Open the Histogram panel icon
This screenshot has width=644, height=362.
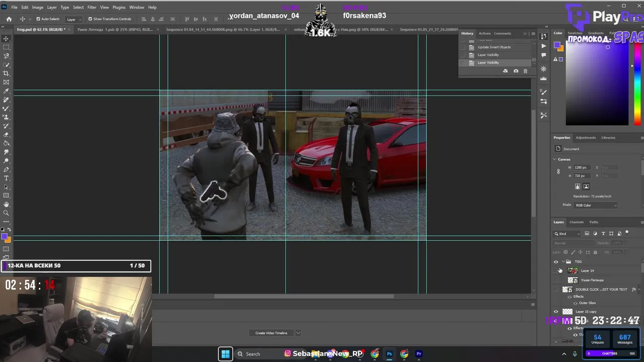point(543,78)
